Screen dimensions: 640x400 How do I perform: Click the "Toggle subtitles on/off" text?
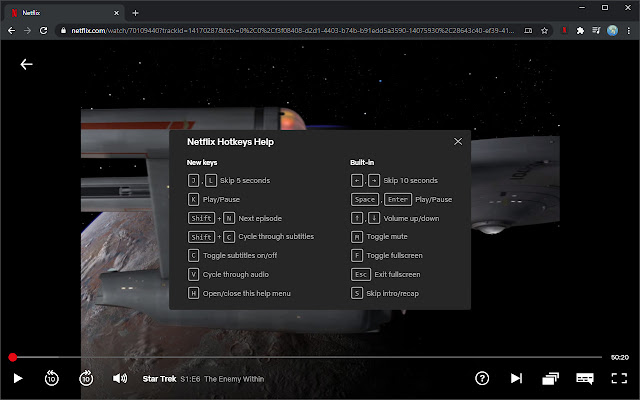coord(240,256)
